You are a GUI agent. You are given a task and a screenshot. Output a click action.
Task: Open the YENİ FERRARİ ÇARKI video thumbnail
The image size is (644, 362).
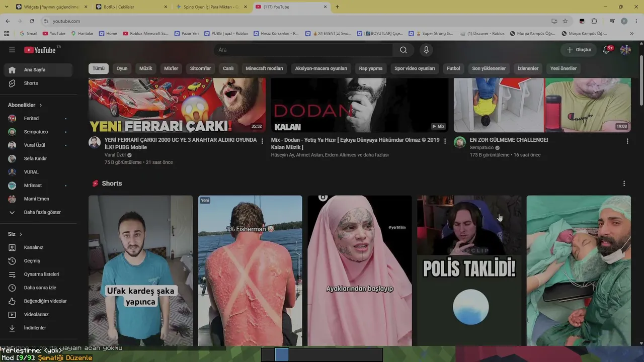[x=177, y=105]
